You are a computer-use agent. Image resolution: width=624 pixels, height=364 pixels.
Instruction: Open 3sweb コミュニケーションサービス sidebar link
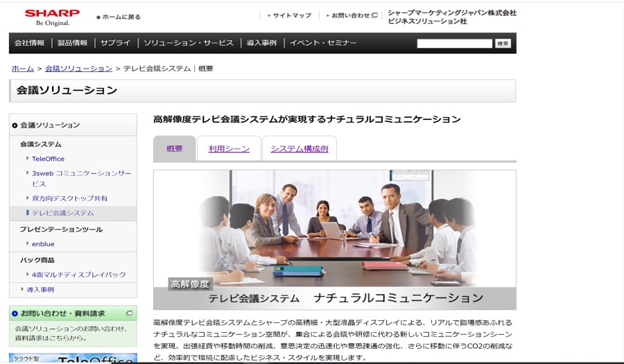82,179
